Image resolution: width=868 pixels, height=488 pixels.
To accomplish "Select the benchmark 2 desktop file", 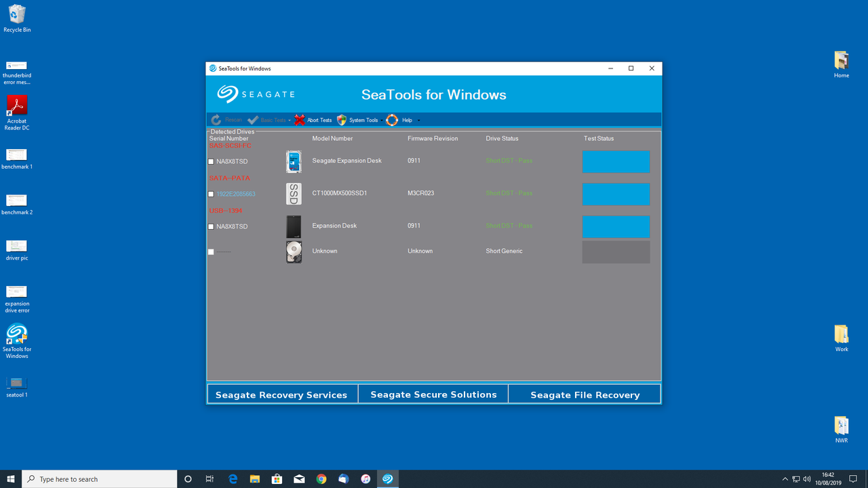I will pos(17,204).
